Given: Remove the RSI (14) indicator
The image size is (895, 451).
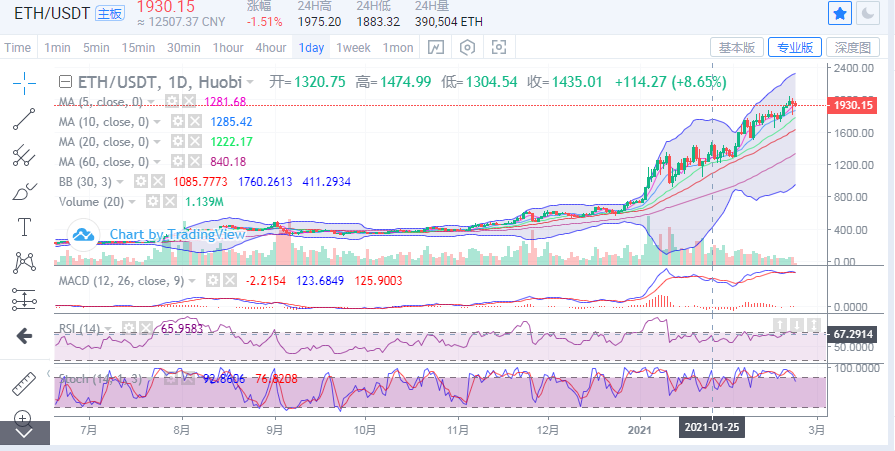Looking at the screenshot, I should click(146, 328).
